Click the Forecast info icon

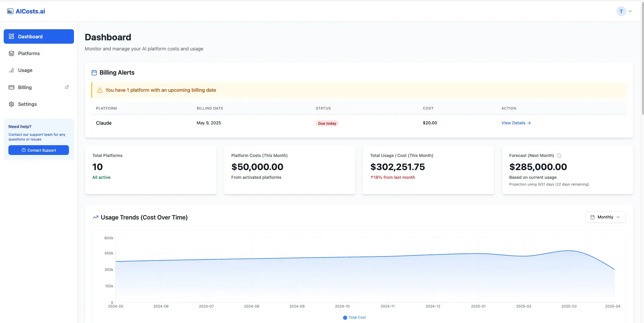point(559,156)
